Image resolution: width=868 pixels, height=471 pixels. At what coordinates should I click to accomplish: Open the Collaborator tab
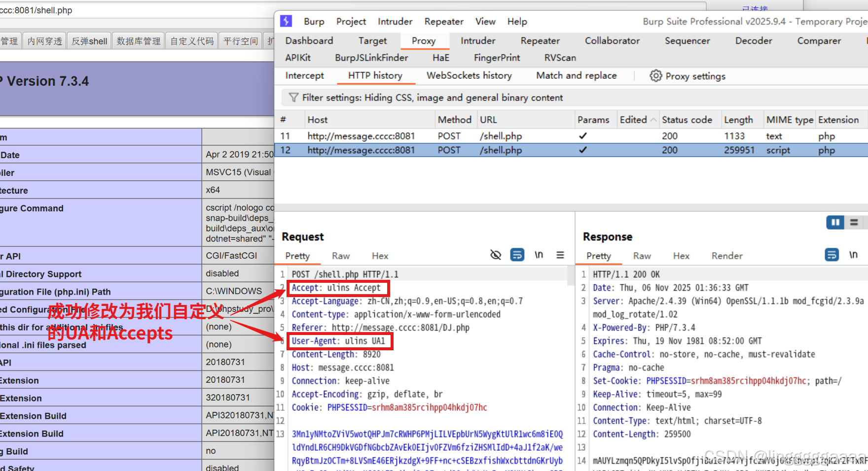[612, 41]
